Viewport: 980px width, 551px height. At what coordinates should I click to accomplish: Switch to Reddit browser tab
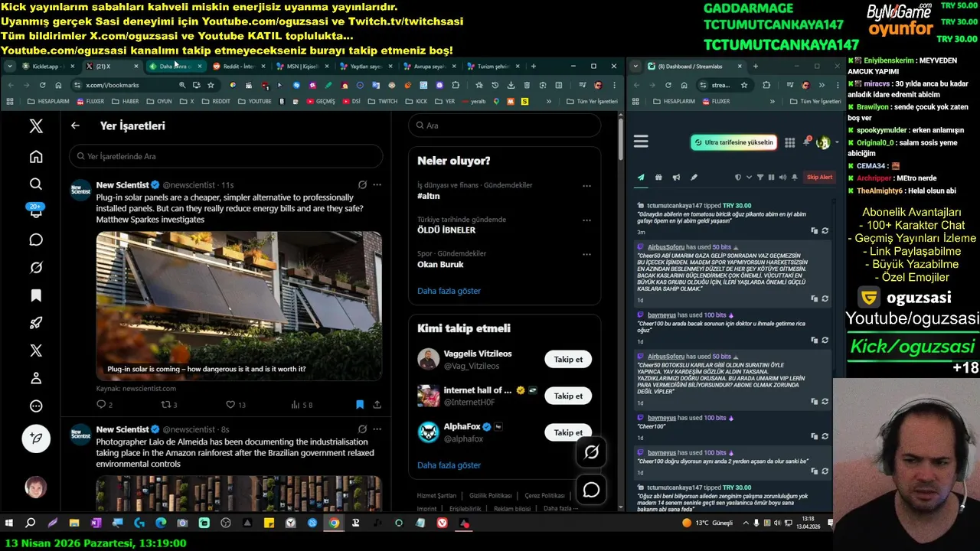(237, 67)
